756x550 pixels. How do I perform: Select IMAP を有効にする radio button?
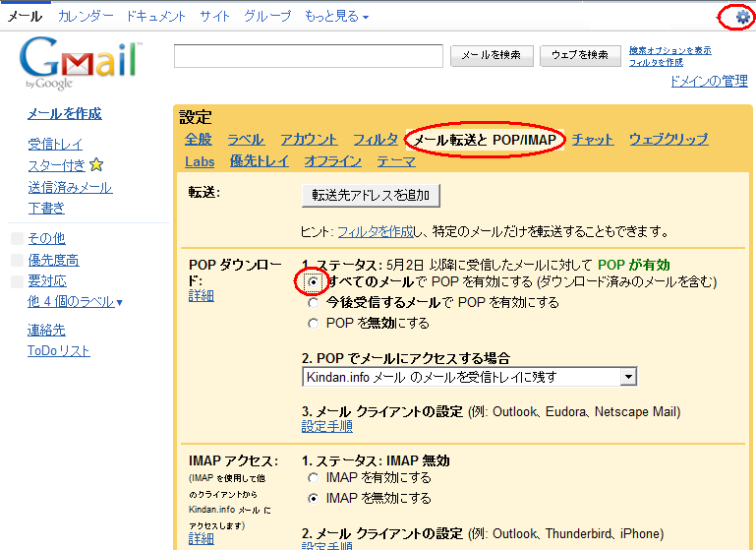[x=314, y=477]
